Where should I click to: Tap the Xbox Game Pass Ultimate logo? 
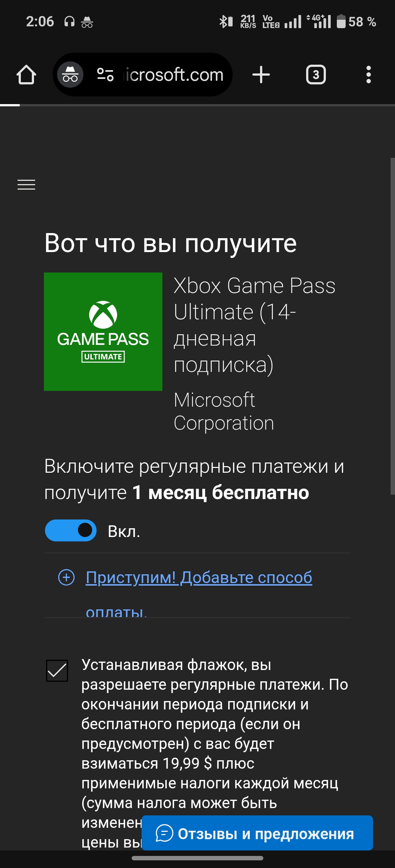103,332
